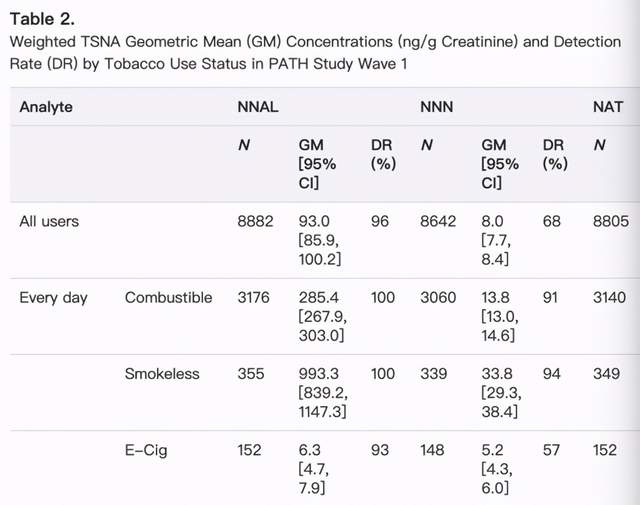Click the 33.8 NNN GM value
The height and width of the screenshot is (505, 640).
495,374
